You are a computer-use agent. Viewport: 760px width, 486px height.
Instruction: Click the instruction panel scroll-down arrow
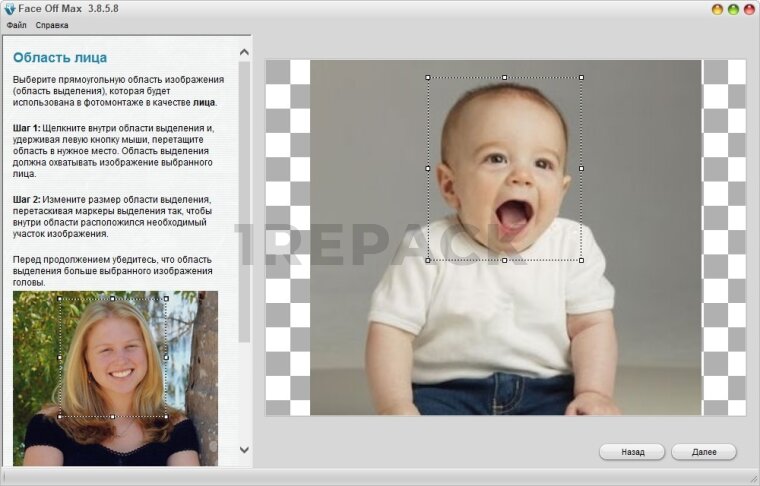244,450
